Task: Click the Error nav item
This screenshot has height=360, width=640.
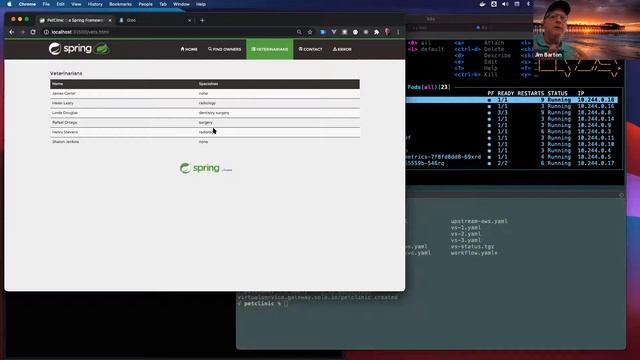Action: point(342,49)
